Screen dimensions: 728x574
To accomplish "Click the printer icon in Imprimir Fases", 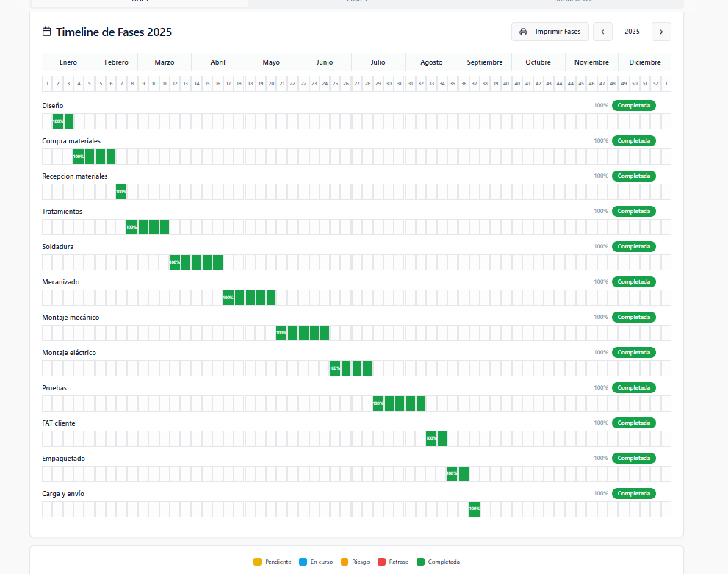I will (523, 32).
